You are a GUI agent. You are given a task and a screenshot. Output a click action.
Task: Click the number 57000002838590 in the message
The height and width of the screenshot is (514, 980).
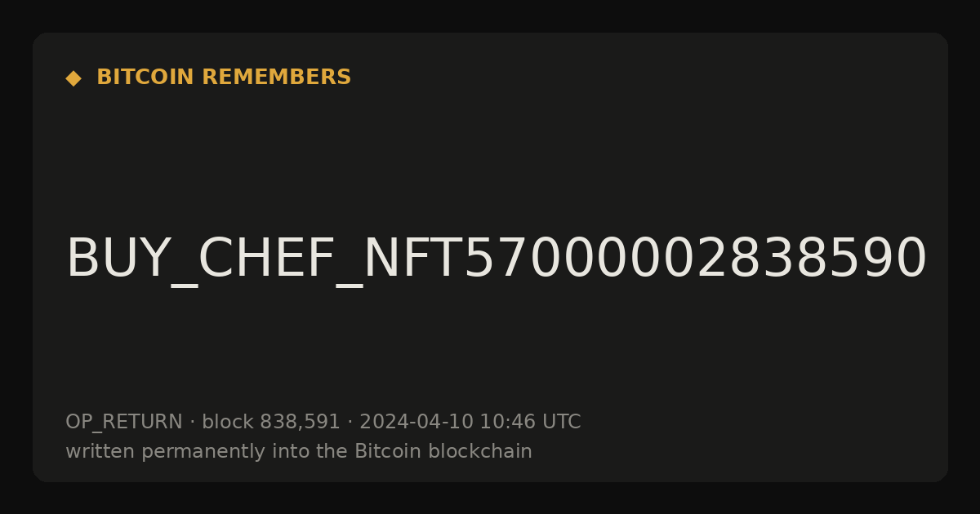click(695, 259)
